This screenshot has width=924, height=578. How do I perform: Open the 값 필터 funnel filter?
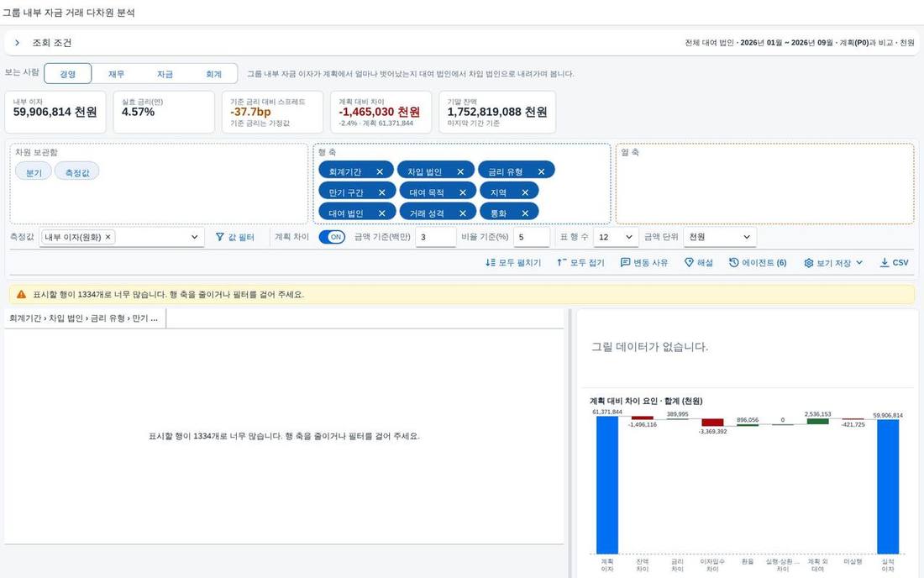tap(234, 237)
